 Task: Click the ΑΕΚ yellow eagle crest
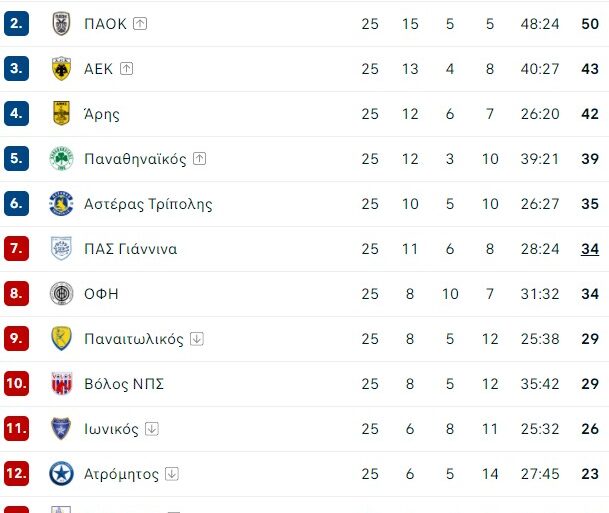(62, 69)
